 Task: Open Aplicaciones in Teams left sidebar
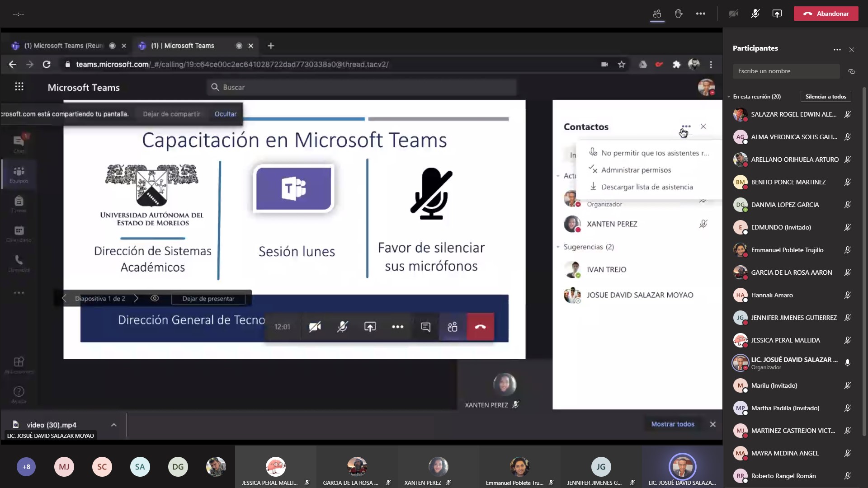point(19,365)
